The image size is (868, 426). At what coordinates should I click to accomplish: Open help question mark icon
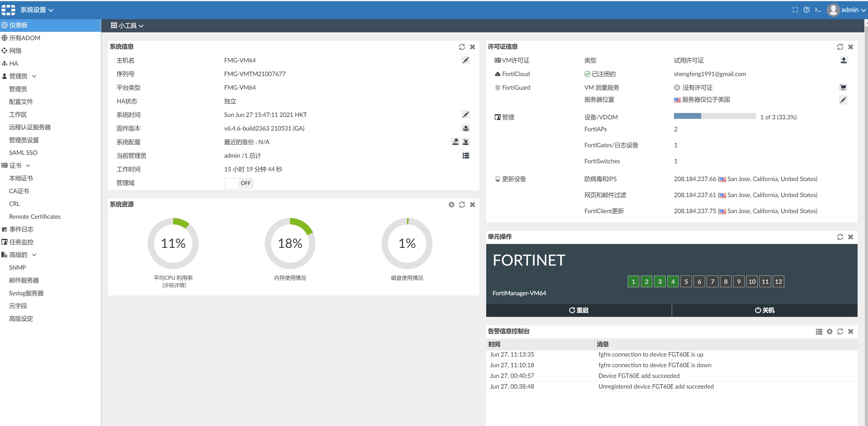[806, 10]
